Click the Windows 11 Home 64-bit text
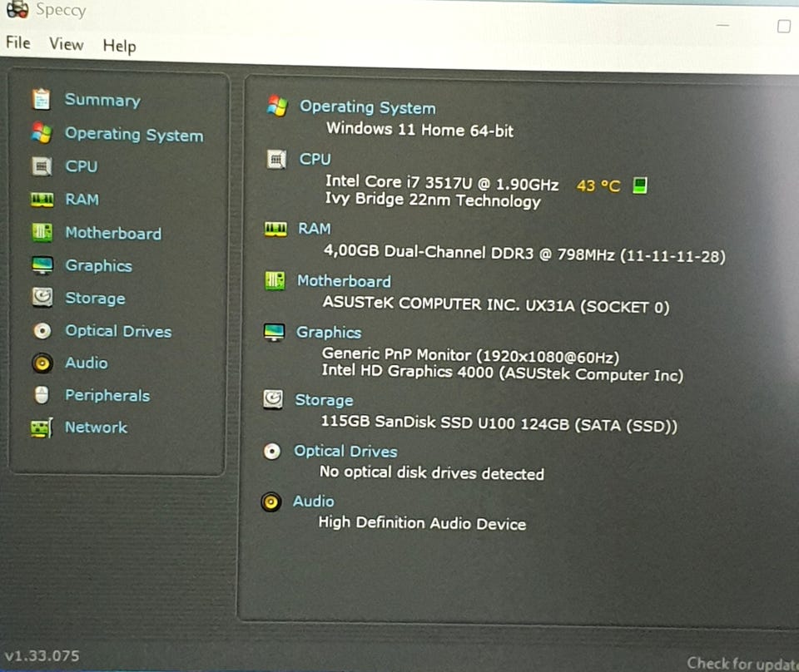The width and height of the screenshot is (799, 672). [x=419, y=129]
